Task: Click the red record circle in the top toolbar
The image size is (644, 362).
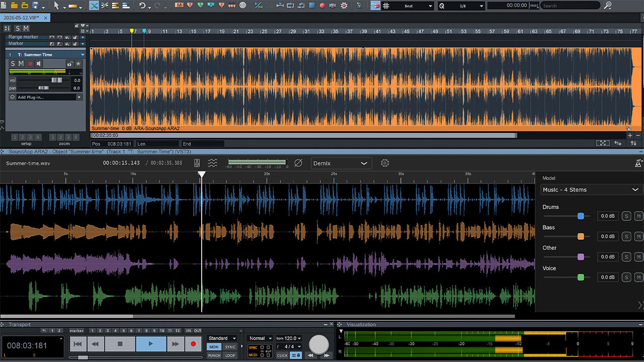Action: [323, 6]
